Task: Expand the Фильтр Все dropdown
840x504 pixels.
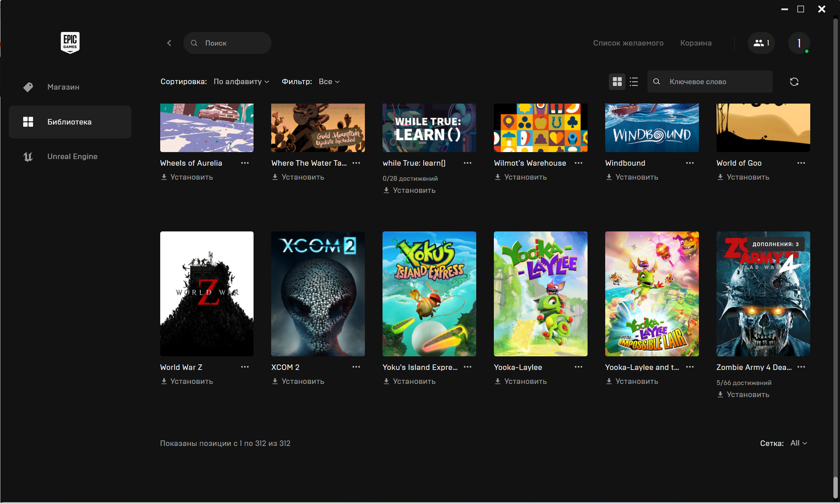Action: [329, 82]
